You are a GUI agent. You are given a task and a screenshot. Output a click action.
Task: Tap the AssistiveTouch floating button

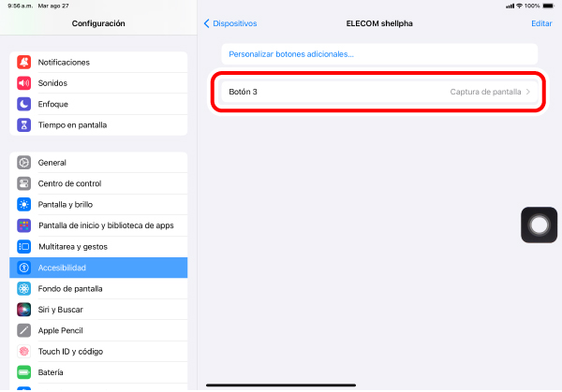pyautogui.click(x=539, y=225)
